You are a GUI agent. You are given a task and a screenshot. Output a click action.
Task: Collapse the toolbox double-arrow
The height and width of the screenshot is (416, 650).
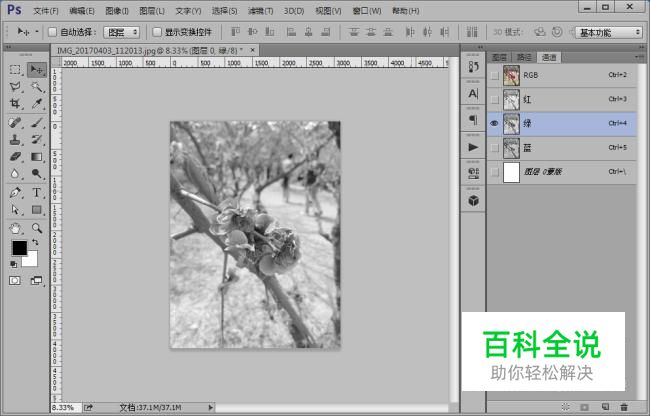[8, 47]
